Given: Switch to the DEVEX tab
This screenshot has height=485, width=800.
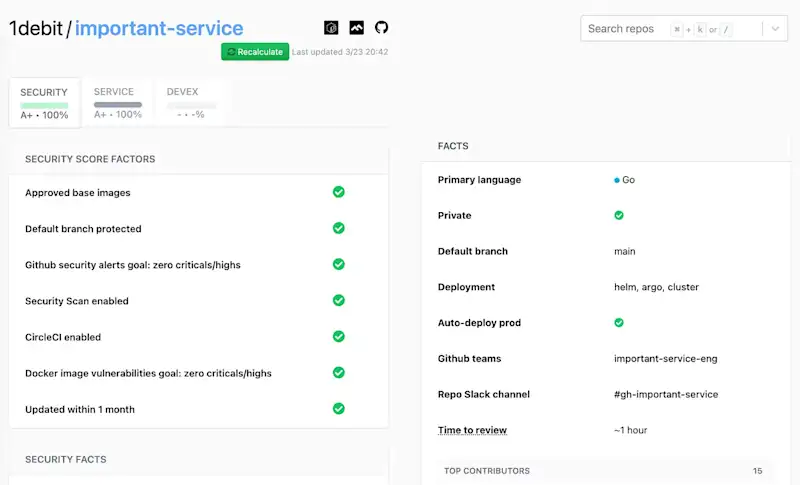Looking at the screenshot, I should [x=191, y=103].
